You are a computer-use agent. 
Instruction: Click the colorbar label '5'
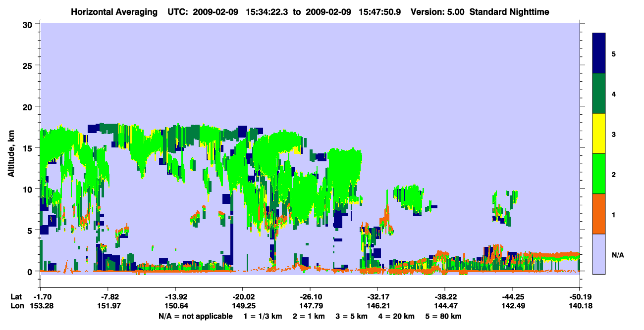click(614, 53)
